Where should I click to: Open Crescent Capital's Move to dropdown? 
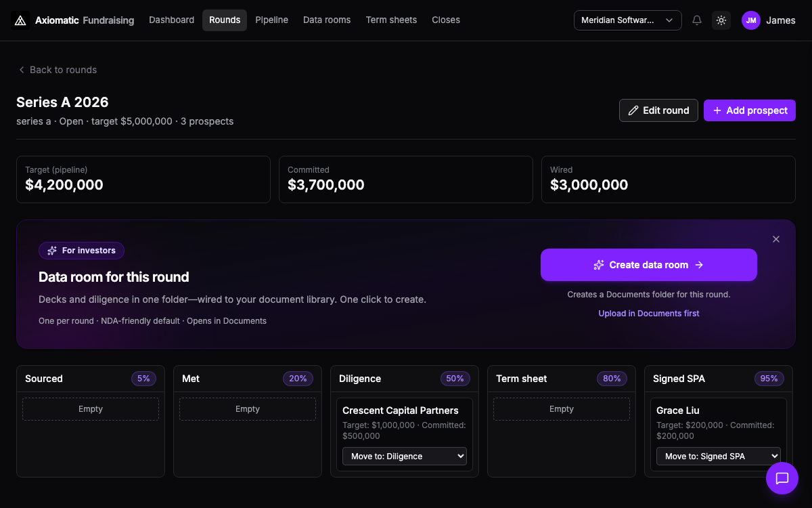point(405,457)
